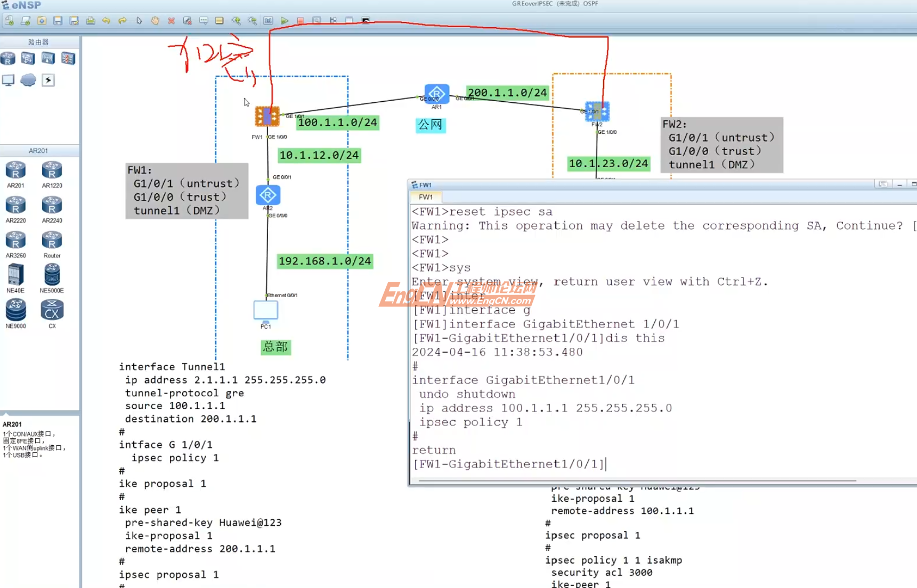This screenshot has height=588, width=917.
Task: Select the Cloud device category icon
Action: [28, 80]
